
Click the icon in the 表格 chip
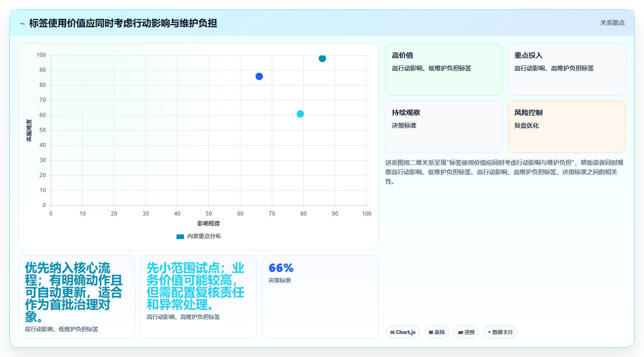click(431, 332)
